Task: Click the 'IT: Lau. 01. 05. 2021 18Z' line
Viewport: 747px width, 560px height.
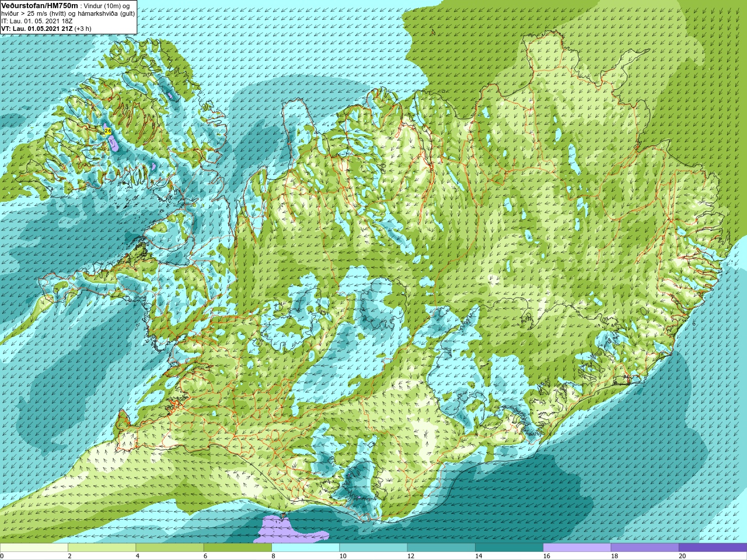Action: 37,21
